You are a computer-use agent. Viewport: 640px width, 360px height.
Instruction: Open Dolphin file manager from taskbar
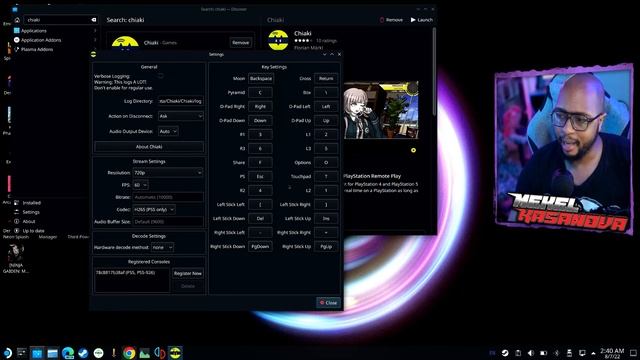click(x=52, y=353)
